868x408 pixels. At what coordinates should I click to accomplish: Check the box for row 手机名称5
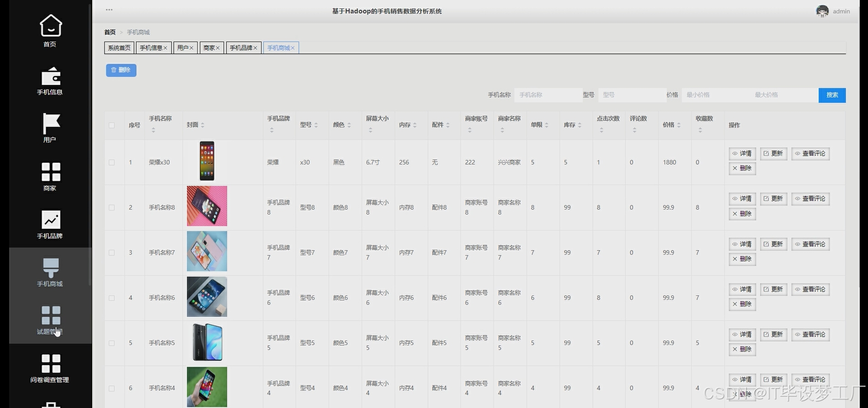click(112, 343)
